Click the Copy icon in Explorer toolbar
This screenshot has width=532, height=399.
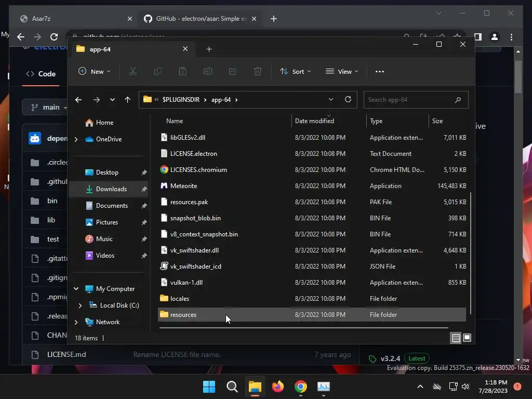(158, 72)
